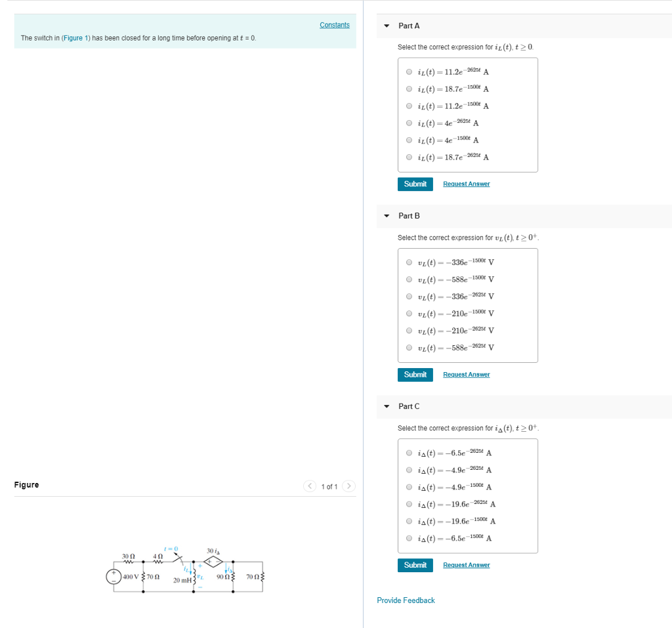Click the Figure heading
Screen dimensions: 672x628
[26, 485]
